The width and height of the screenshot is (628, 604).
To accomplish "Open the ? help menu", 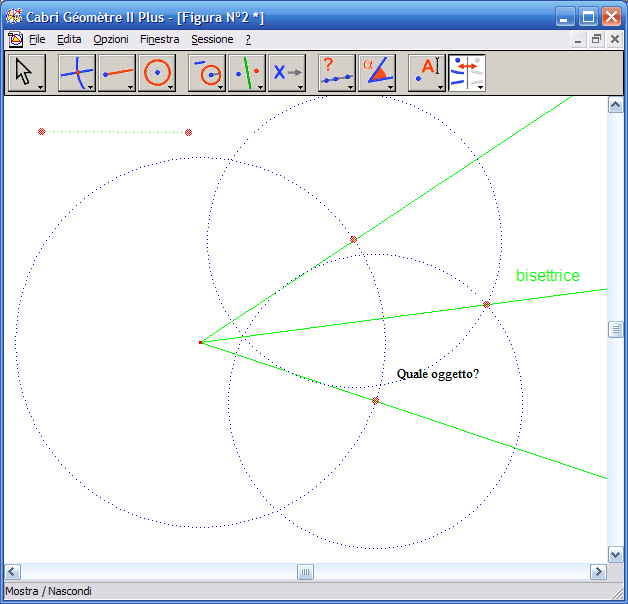I will (248, 39).
